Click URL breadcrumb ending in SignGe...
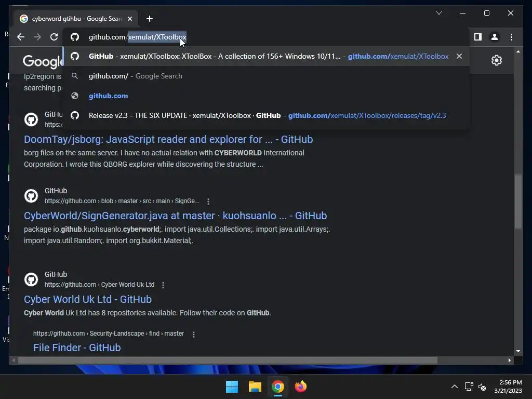This screenshot has width=532, height=399. tap(122, 201)
